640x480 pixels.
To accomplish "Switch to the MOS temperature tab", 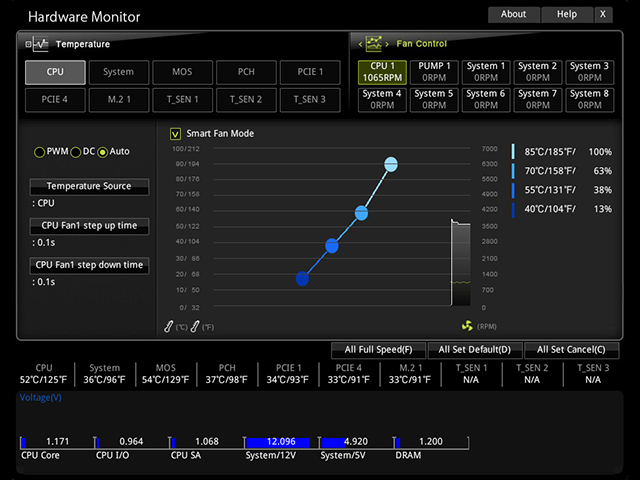I will [182, 72].
